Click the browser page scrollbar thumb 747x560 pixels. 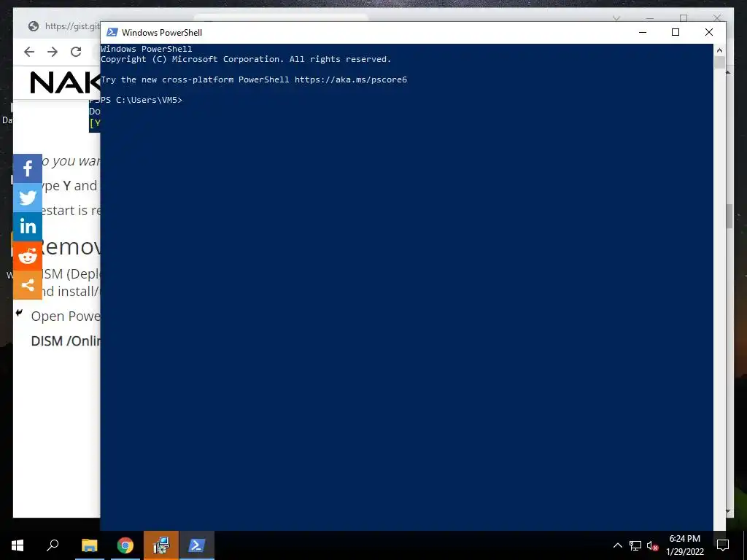(x=729, y=216)
